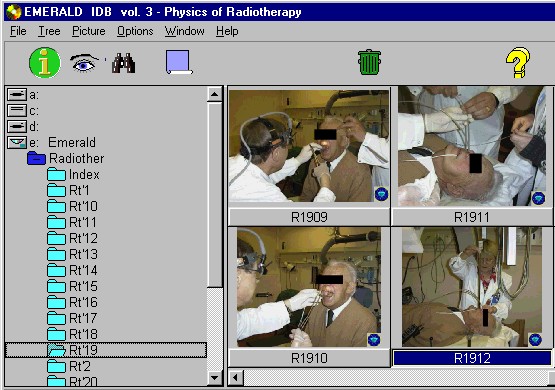Click the yellow question mark help icon
This screenshot has height=390, width=555.
tap(518, 63)
